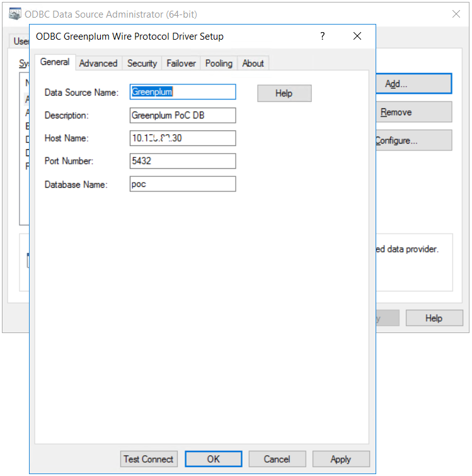The width and height of the screenshot is (472, 476).
Task: Click the Port Number field
Action: point(183,161)
